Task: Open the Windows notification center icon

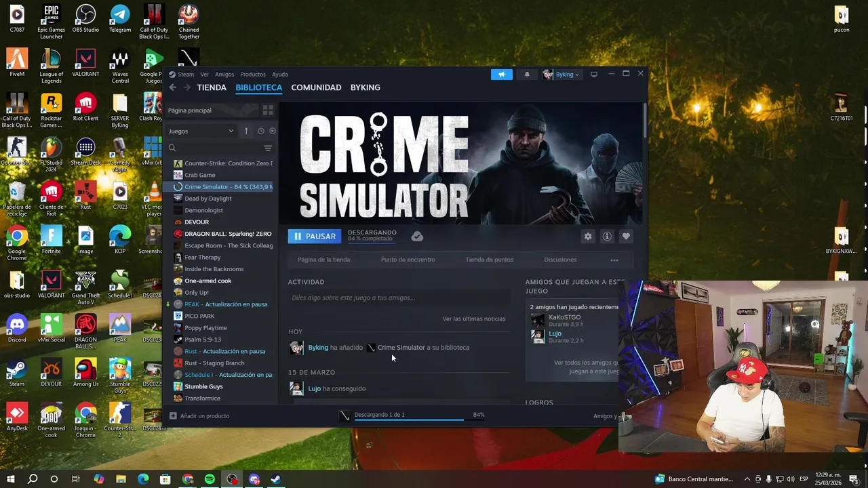Action: 854,479
